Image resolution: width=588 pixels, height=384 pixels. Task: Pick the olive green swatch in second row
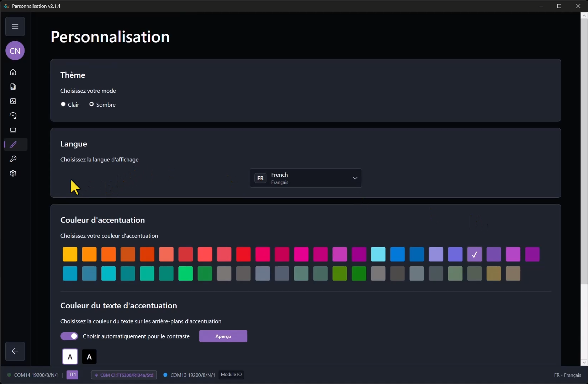(340, 273)
